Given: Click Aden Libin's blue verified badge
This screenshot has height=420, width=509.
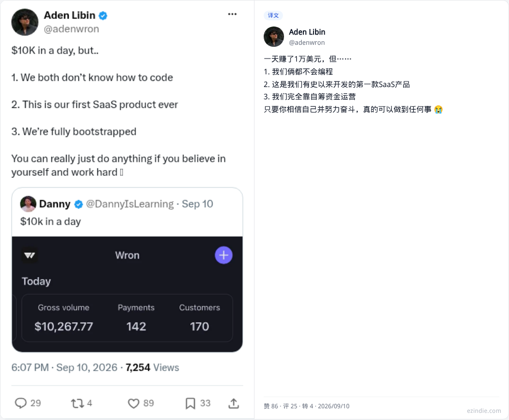Looking at the screenshot, I should [x=103, y=16].
